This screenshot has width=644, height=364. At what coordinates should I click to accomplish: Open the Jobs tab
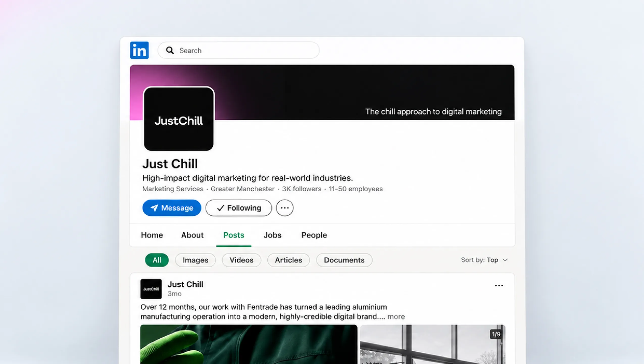point(273,235)
